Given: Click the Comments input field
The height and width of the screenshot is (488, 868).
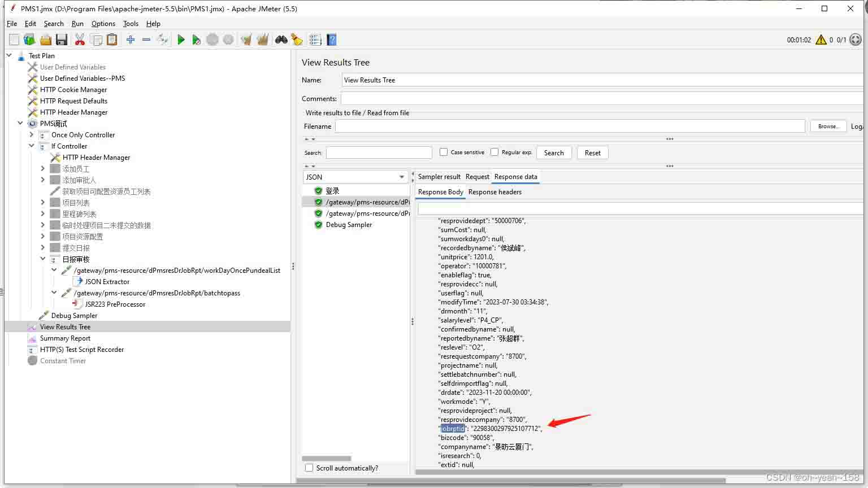Looking at the screenshot, I should (602, 98).
